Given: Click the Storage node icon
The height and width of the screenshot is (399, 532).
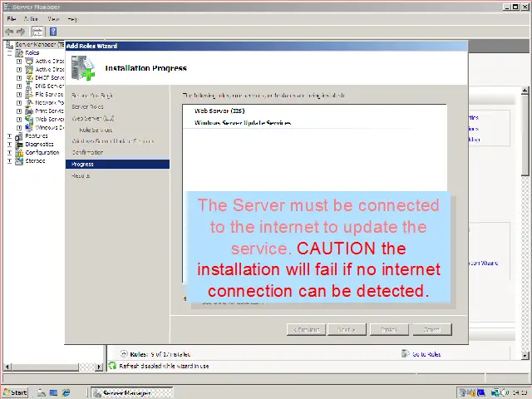Looking at the screenshot, I should (19, 160).
